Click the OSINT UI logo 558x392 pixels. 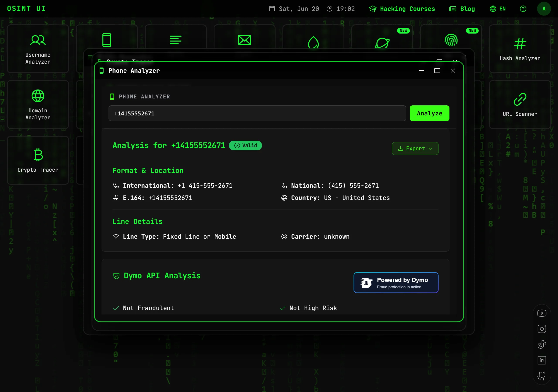point(26,8)
